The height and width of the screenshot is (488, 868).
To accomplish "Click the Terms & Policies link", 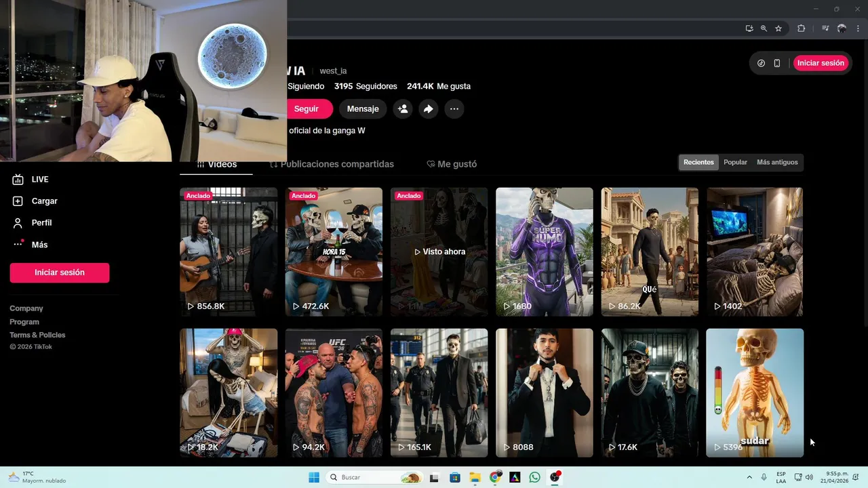I will point(37,335).
